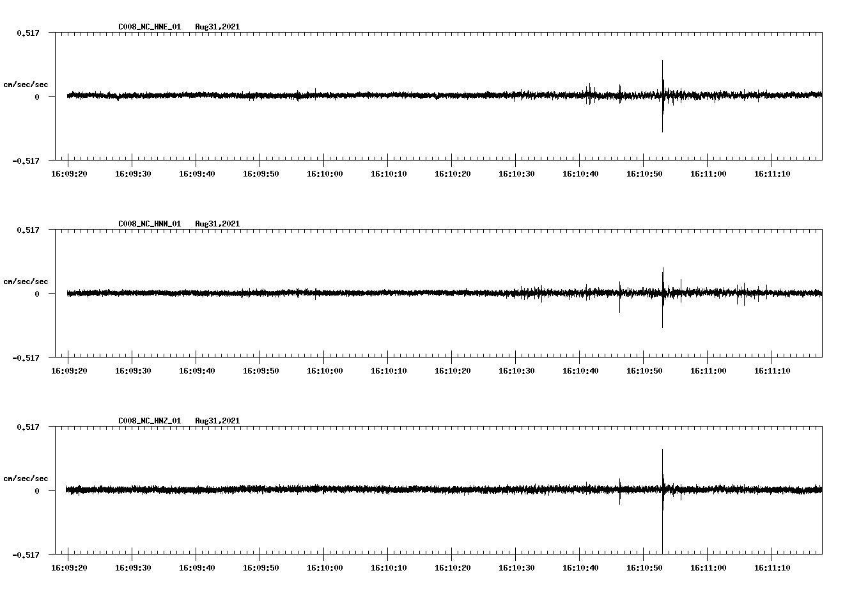868x591 pixels.
Task: Select the Aug31,2021 date on the HNE plot
Action: click(217, 27)
